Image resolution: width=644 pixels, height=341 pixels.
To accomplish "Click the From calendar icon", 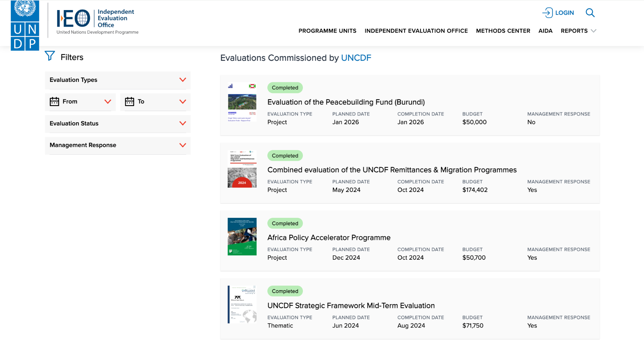I will 54,101.
